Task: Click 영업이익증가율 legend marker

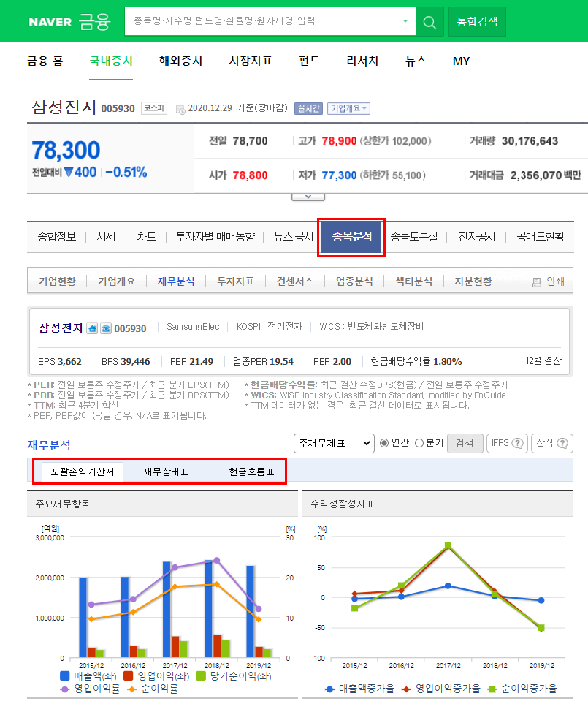Action: click(406, 689)
